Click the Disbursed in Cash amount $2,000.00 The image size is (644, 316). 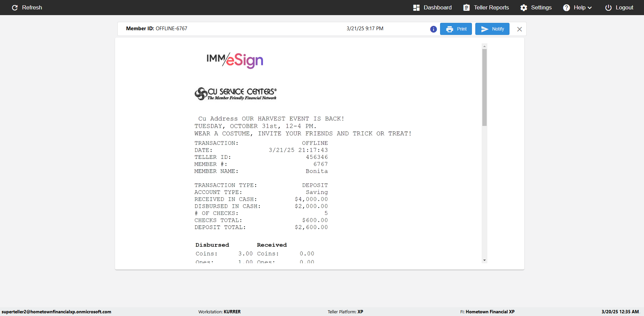pyautogui.click(x=311, y=207)
